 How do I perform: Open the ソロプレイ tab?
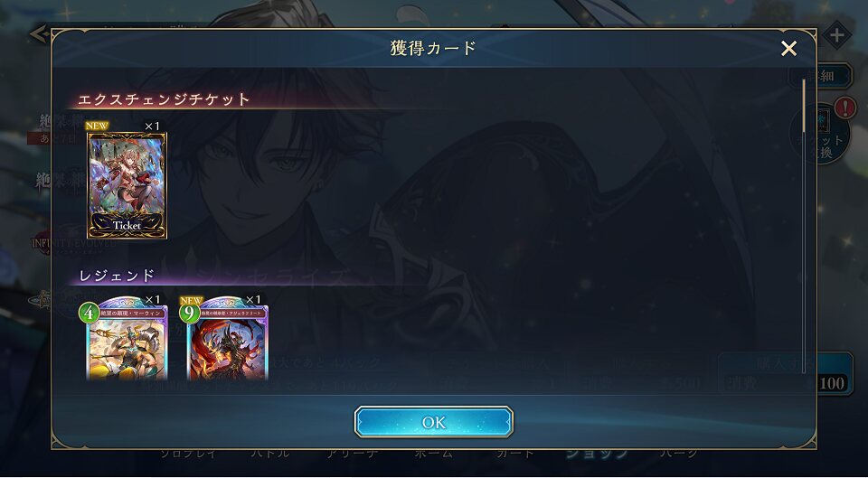click(188, 455)
